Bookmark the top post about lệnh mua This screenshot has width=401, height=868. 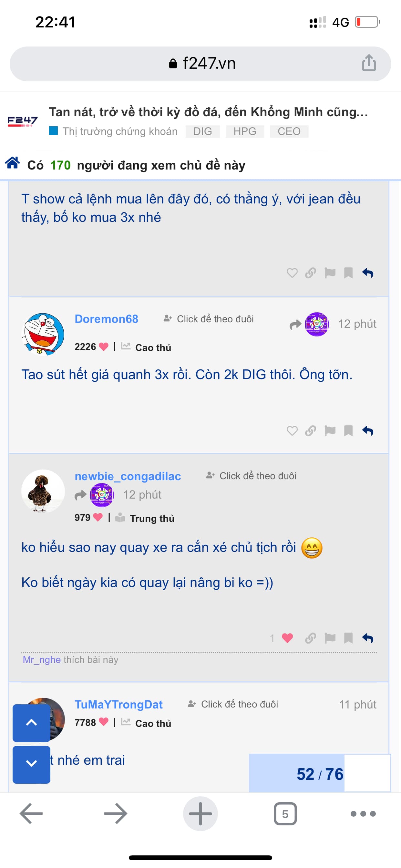(348, 273)
